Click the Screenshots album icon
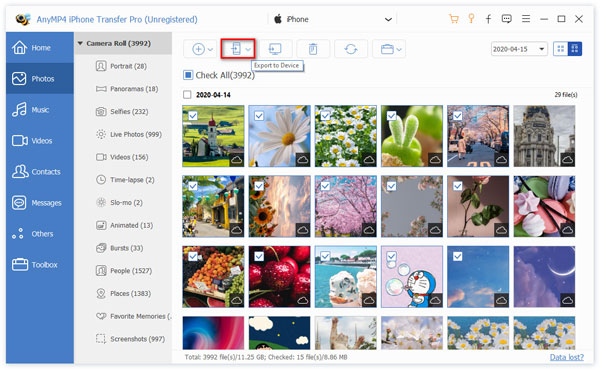Screen dimensions: 600x370 [101, 339]
